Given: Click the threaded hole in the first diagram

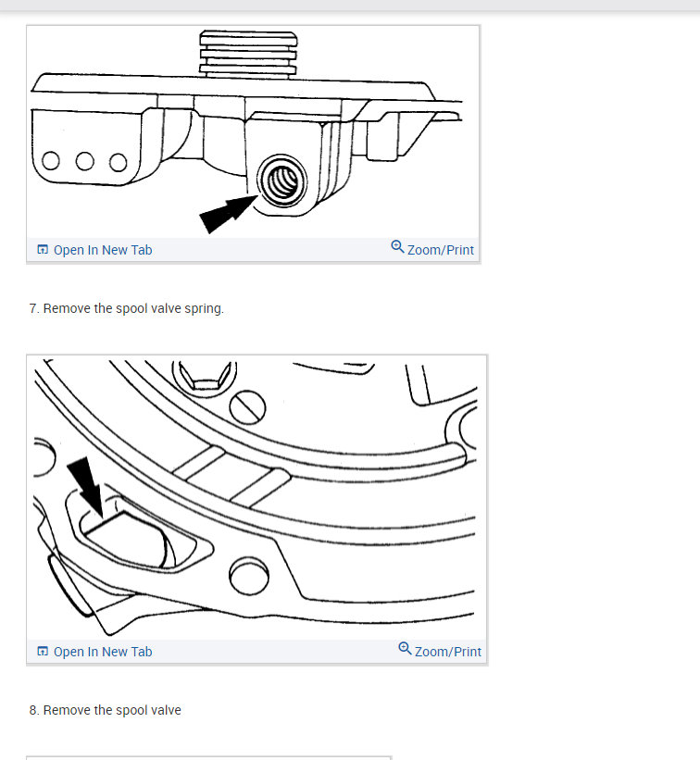Looking at the screenshot, I should (x=282, y=181).
